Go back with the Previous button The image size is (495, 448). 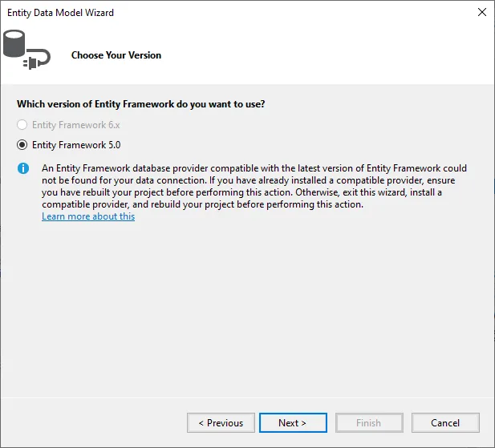[x=221, y=423]
